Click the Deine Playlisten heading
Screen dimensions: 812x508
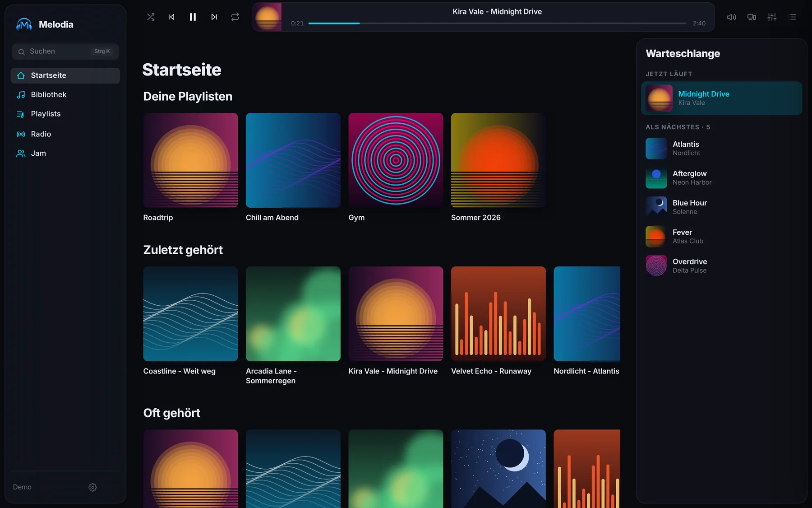[x=188, y=97]
